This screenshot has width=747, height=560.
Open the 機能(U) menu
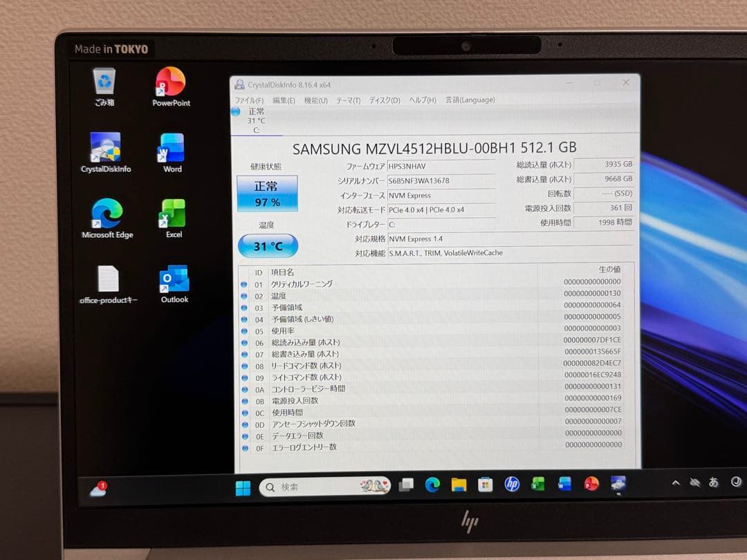point(316,100)
